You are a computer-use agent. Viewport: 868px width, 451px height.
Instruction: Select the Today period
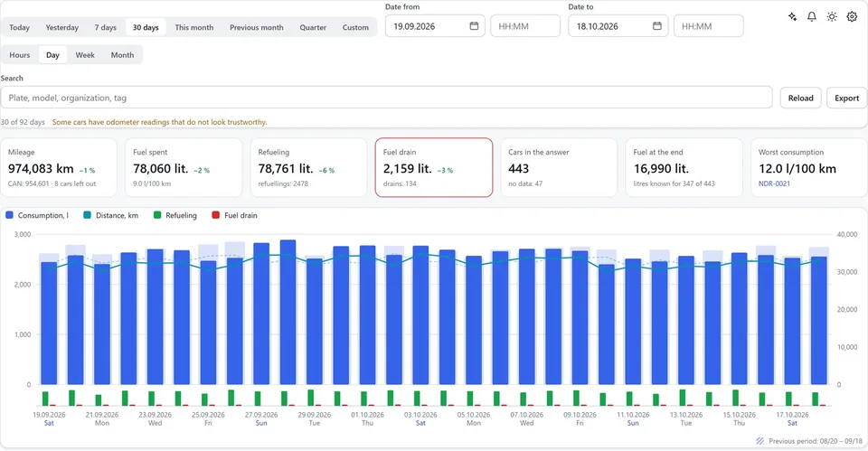(x=19, y=27)
